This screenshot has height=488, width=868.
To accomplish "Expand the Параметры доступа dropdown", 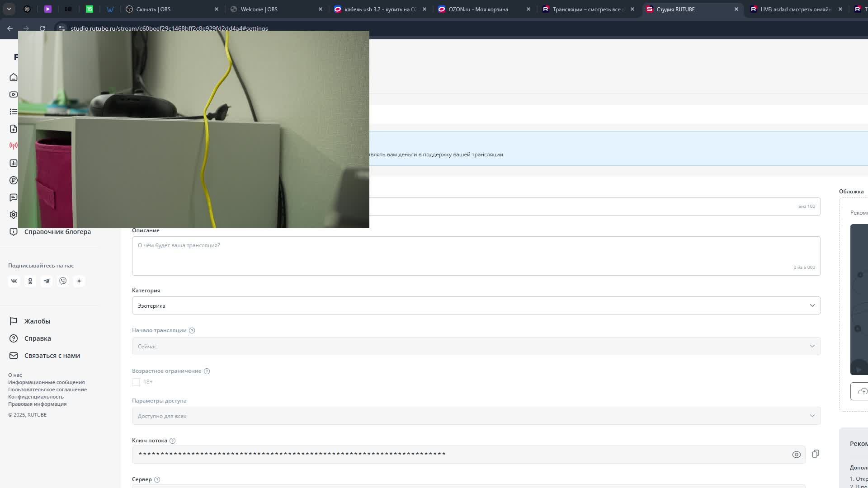I will tap(476, 416).
